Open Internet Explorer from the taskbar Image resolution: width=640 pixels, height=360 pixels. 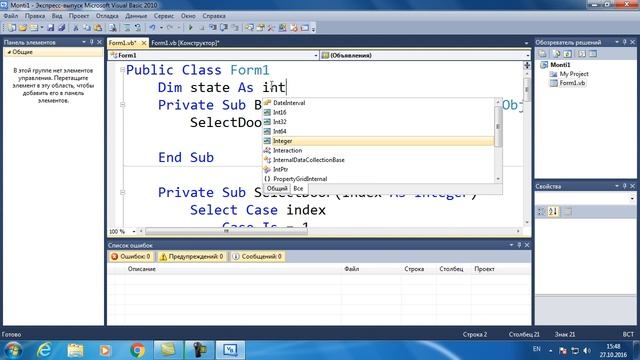tap(44, 350)
